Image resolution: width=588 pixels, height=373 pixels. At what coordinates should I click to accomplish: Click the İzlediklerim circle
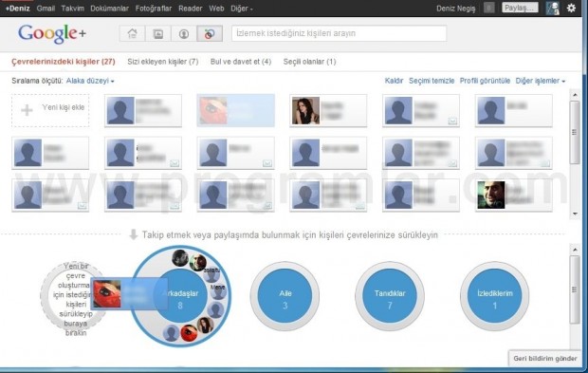click(495, 296)
